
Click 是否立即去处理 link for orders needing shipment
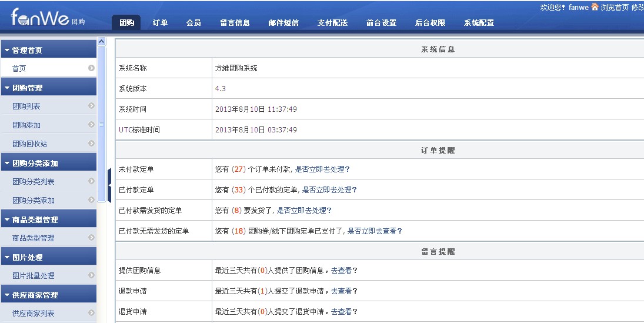click(304, 211)
